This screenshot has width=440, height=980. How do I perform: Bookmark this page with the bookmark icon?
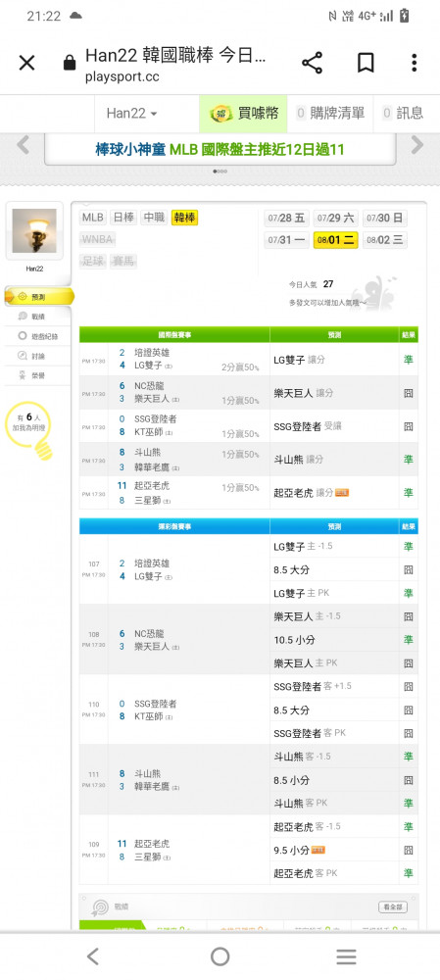pyautogui.click(x=366, y=63)
